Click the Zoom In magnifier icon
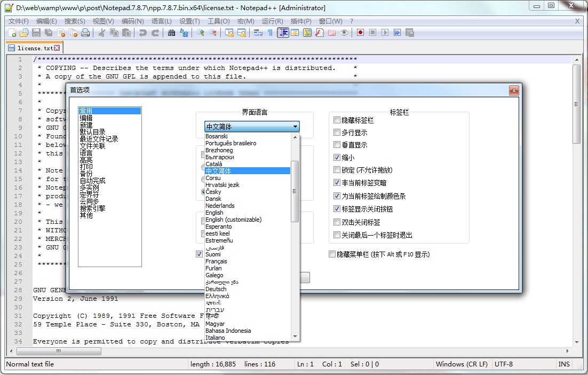This screenshot has height=375, width=588. (200, 33)
